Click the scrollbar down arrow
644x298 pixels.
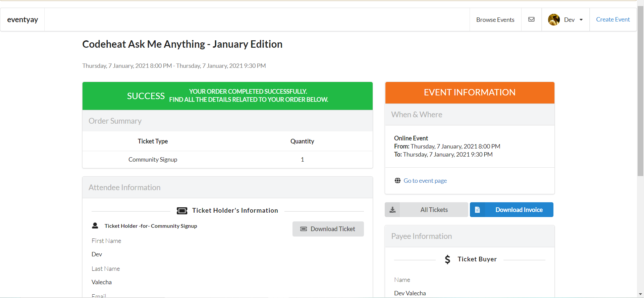pyautogui.click(x=640, y=294)
